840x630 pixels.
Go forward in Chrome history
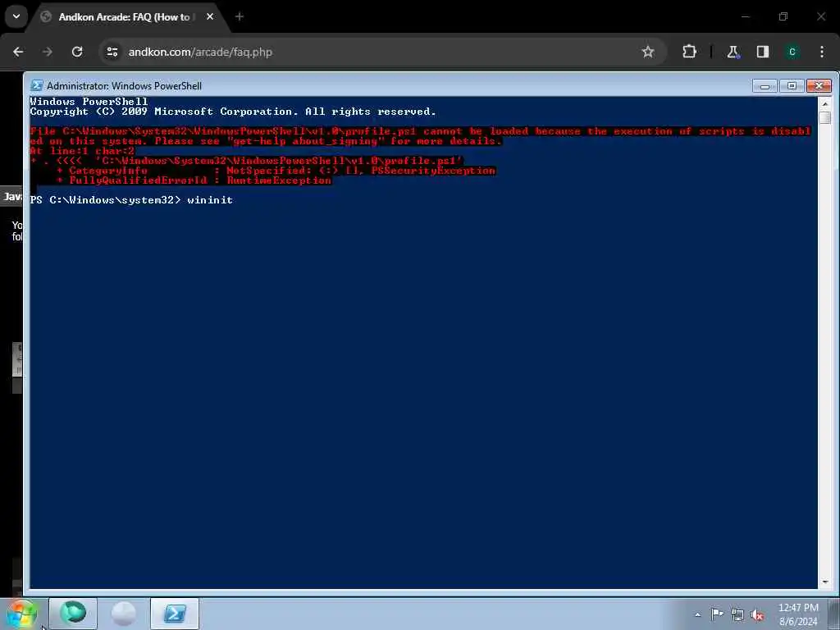[x=47, y=52]
